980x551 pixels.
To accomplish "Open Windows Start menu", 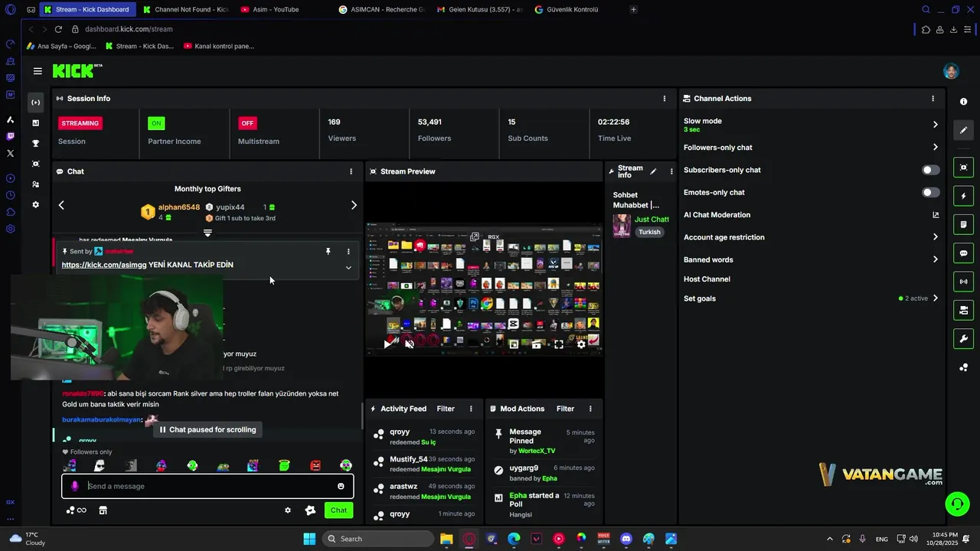I will (x=309, y=539).
